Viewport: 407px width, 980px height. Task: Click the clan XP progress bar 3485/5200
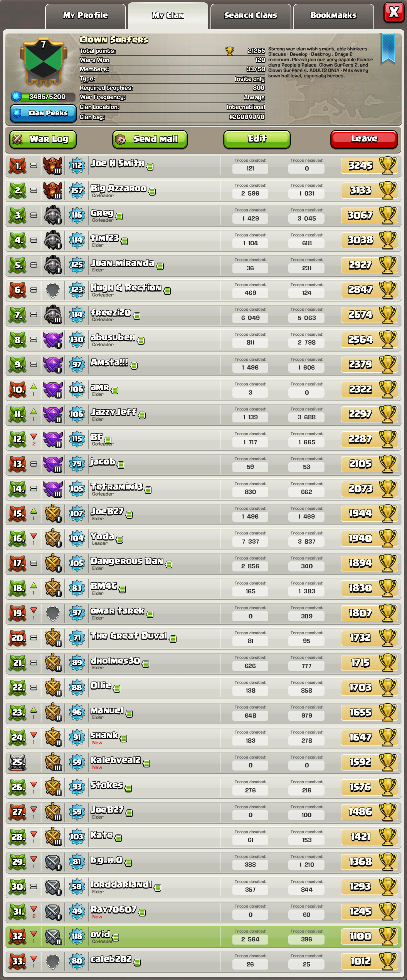coord(43,97)
